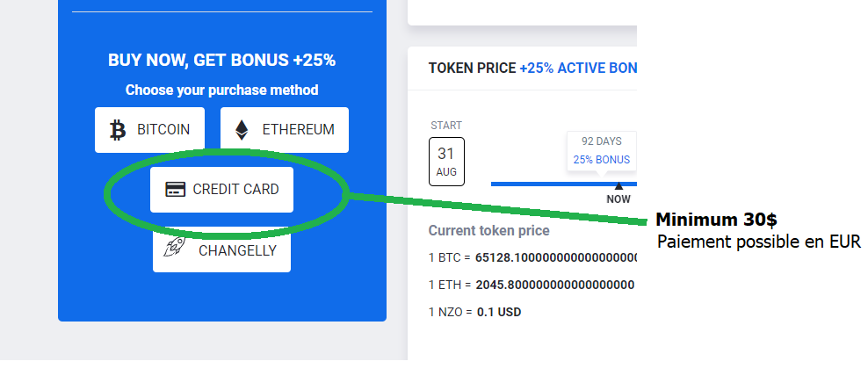Click the Ethereum diamond icon
This screenshot has width=868, height=383.
241,130
